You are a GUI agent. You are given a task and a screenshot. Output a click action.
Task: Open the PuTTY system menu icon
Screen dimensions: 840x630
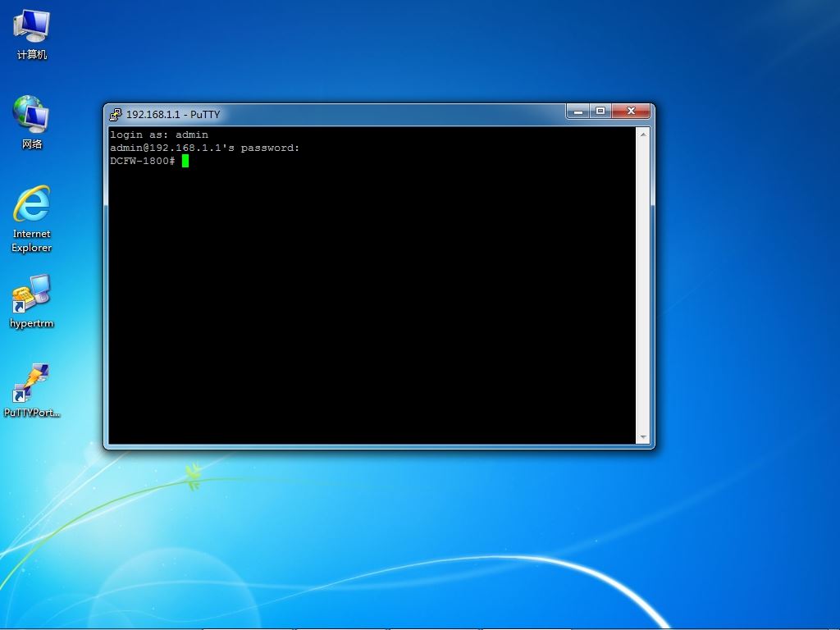coord(115,114)
